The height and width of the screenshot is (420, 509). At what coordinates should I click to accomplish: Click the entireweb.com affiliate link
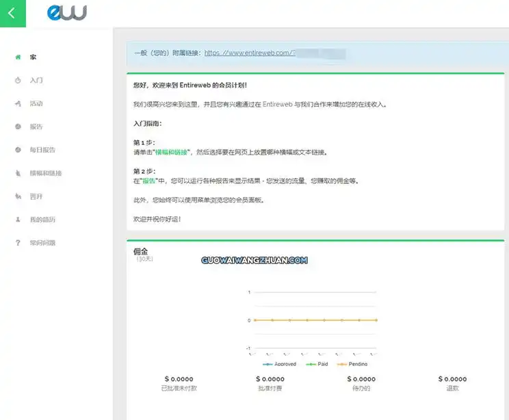coord(250,53)
